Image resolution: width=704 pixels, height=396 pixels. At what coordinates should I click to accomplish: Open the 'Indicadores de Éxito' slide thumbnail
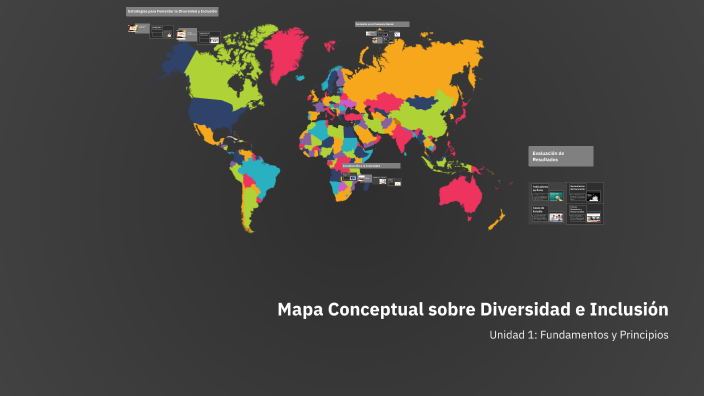(x=547, y=192)
